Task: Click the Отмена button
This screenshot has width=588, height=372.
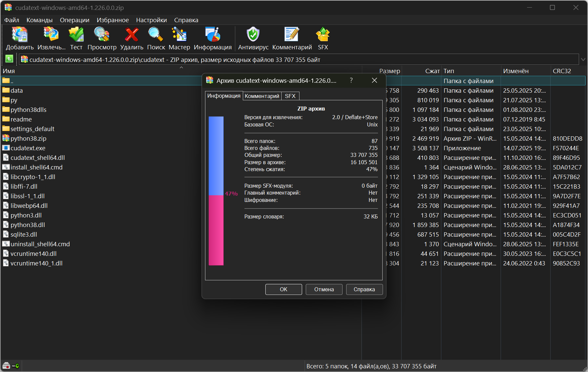Action: 324,289
